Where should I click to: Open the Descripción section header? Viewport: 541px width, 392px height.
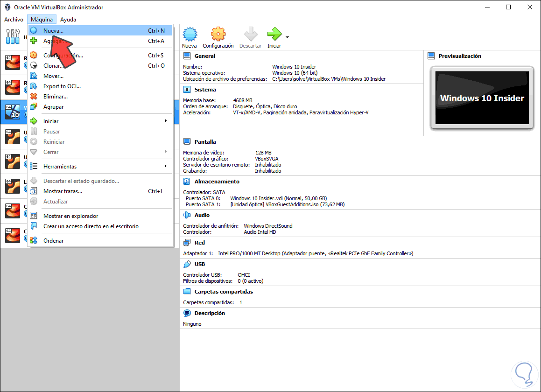click(210, 313)
